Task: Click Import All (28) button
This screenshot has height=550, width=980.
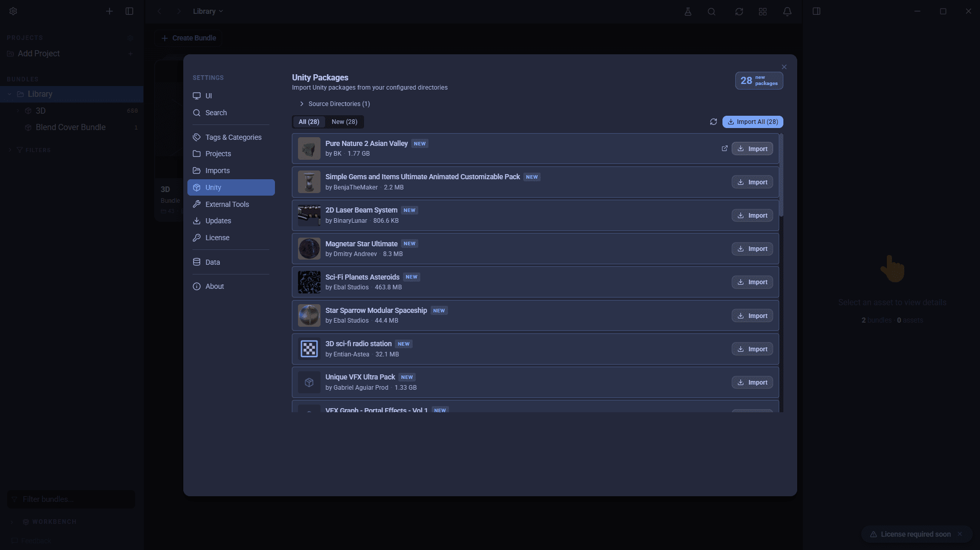Action: (753, 122)
